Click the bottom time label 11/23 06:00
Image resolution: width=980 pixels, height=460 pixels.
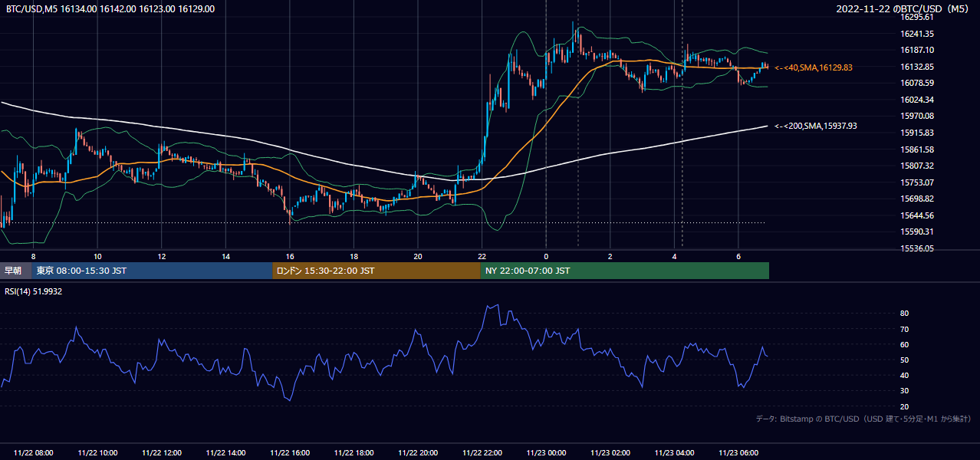coord(738,453)
